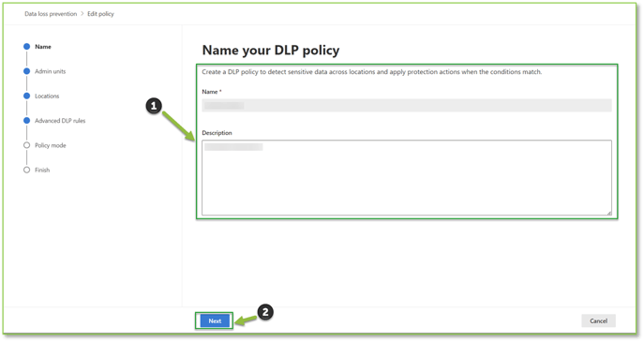This screenshot has width=644, height=342.
Task: Click the Admin units step circle
Action: [26, 71]
